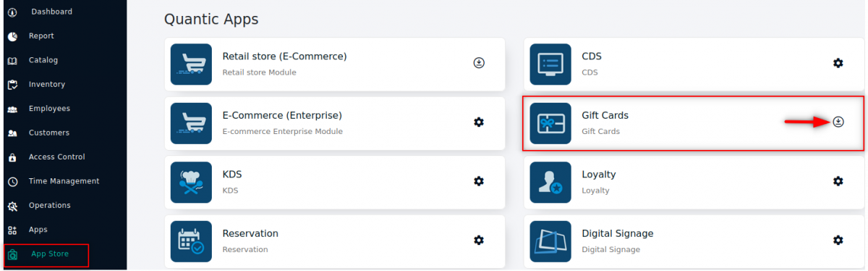This screenshot has width=868, height=271.
Task: Click the Access Control lock icon
Action: [12, 157]
